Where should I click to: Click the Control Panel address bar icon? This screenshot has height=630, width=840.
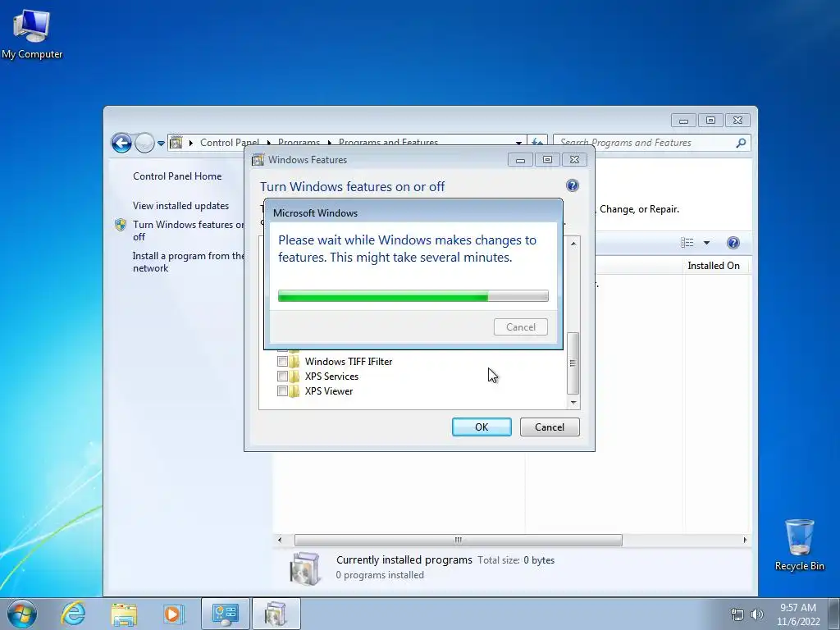pyautogui.click(x=176, y=143)
